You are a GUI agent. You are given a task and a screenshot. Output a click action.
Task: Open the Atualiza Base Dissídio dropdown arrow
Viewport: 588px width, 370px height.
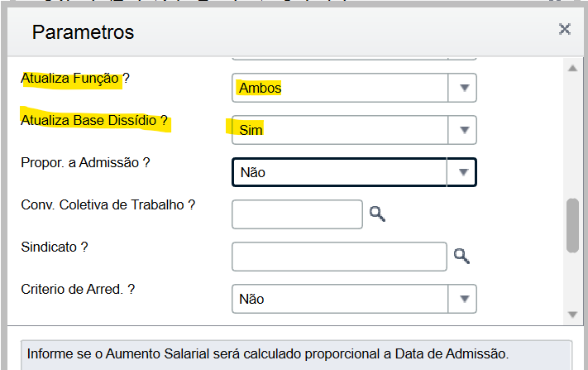[x=463, y=130]
